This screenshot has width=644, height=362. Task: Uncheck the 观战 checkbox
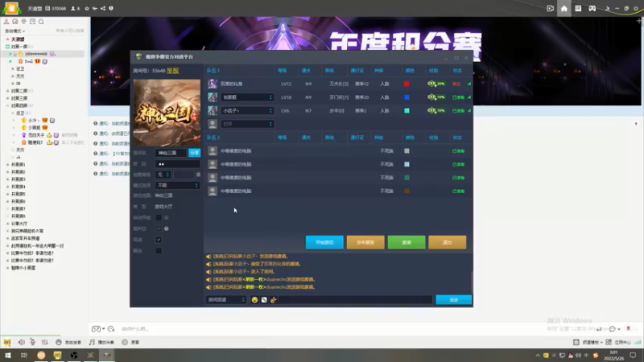[159, 240]
